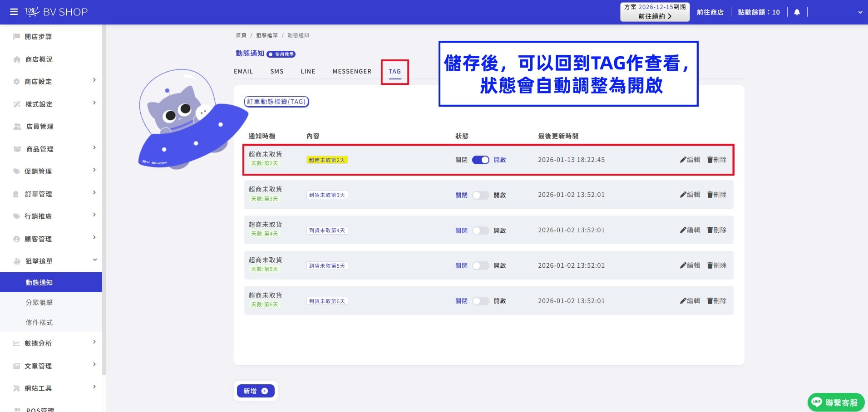
Task: Expand the 樣式設定 sidebar submenu arrow
Action: pos(94,103)
